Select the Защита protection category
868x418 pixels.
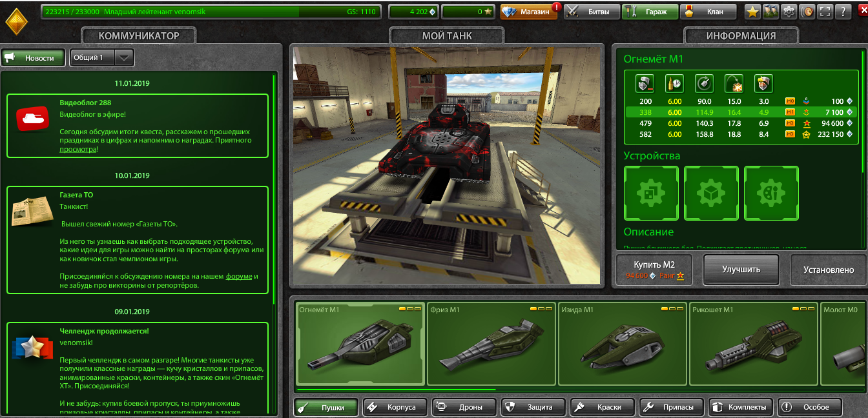pyautogui.click(x=534, y=407)
